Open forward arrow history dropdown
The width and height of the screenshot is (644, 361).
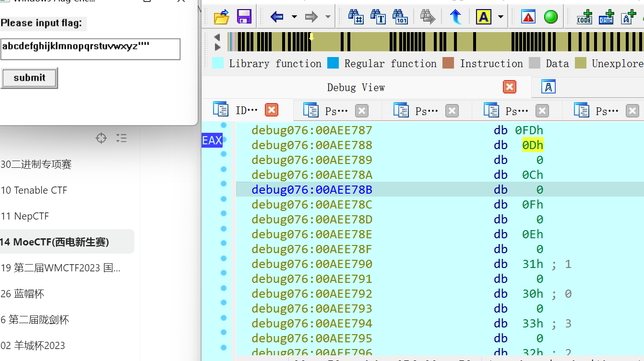pyautogui.click(x=328, y=17)
